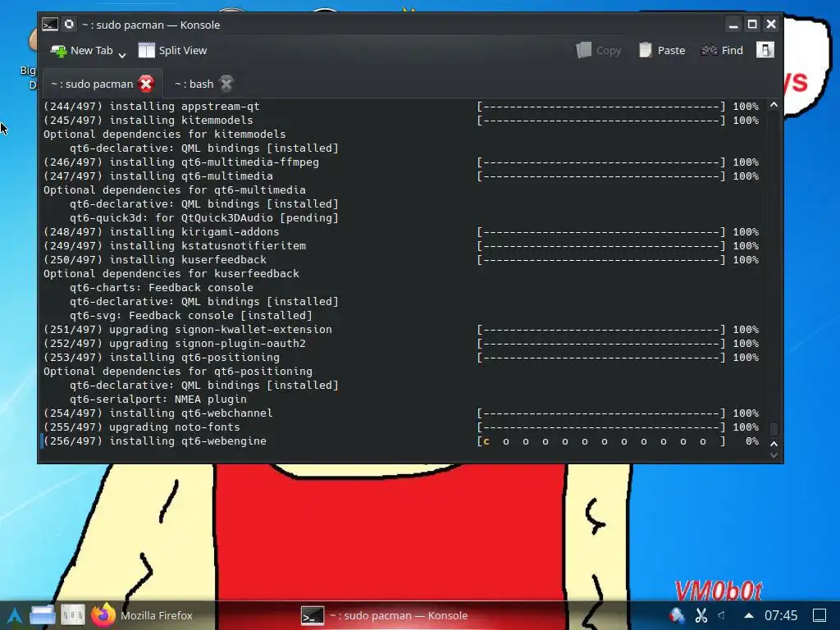
Task: Click the 'installing qt6-multimedia-ffmpeg' line
Action: point(181,162)
